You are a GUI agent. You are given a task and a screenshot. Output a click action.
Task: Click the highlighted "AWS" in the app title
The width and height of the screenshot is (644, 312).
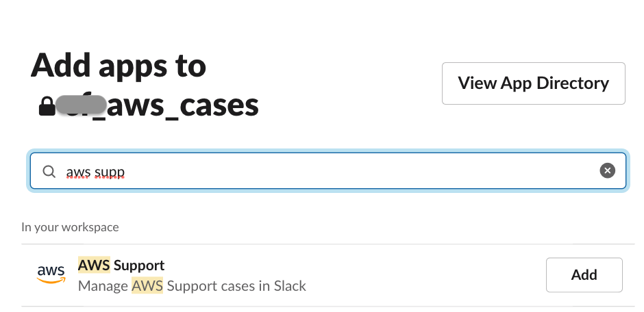point(94,265)
